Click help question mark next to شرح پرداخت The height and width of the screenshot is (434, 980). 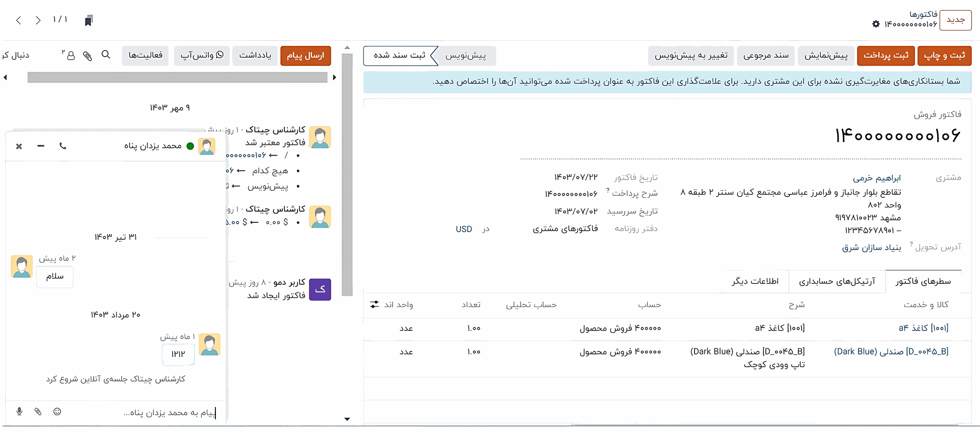coord(607,191)
